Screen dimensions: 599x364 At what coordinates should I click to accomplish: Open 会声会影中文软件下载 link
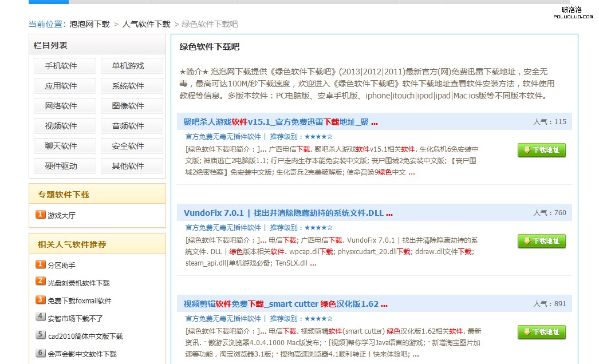click(82, 354)
